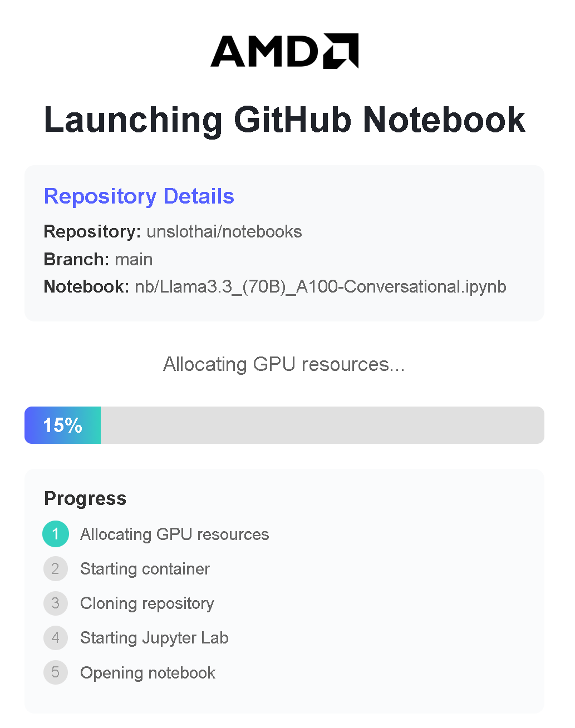Click the step 3 number icon

[x=56, y=603]
